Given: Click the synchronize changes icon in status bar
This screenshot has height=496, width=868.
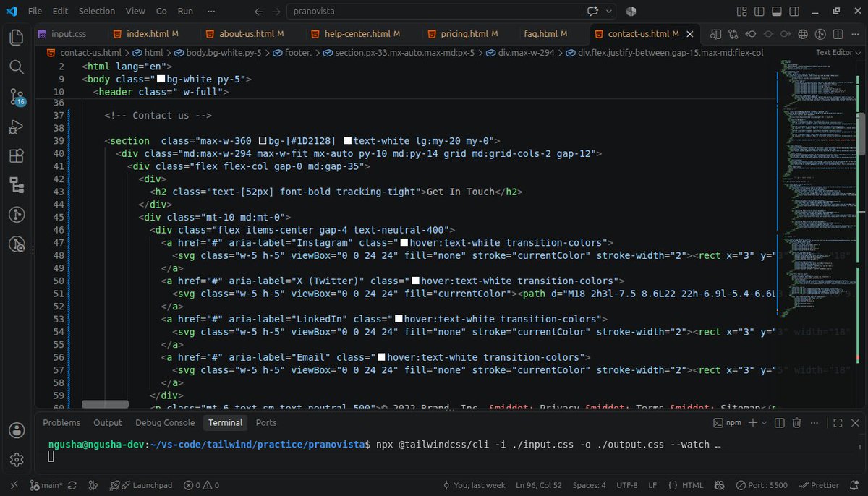Looking at the screenshot, I should 73,485.
